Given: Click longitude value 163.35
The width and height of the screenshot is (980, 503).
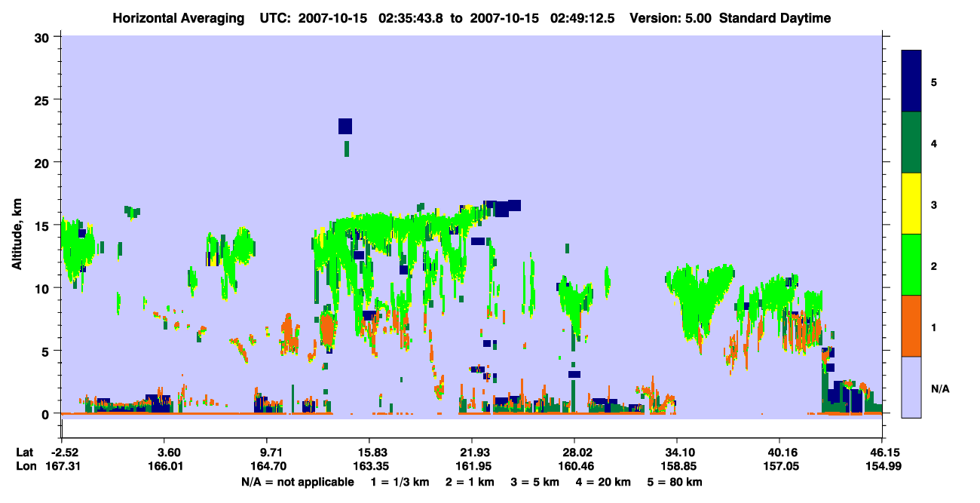Looking at the screenshot, I should tap(370, 466).
